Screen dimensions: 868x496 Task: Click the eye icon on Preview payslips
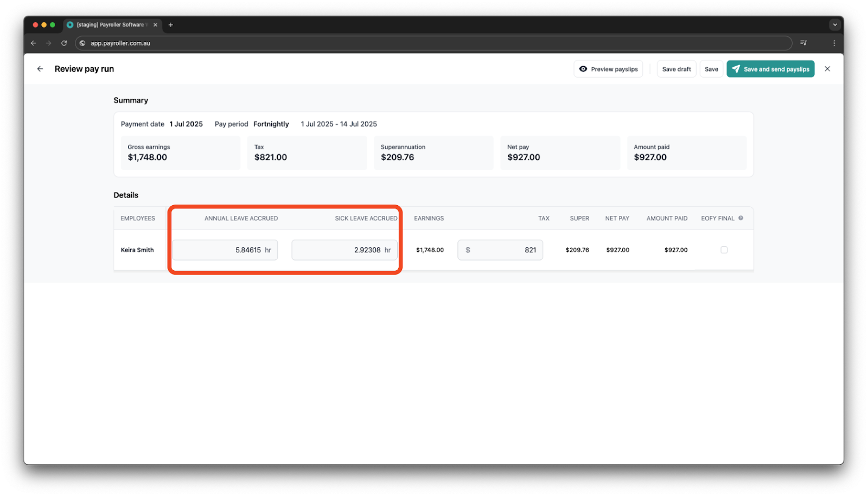pyautogui.click(x=584, y=69)
